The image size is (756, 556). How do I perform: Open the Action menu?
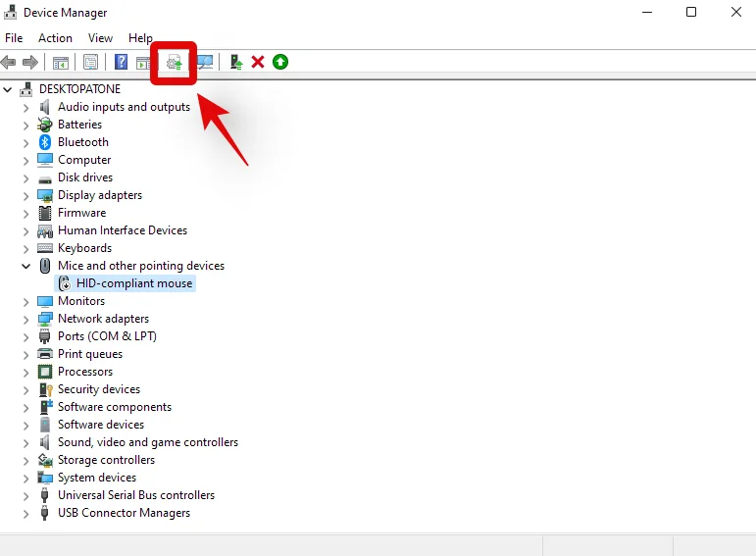(56, 38)
